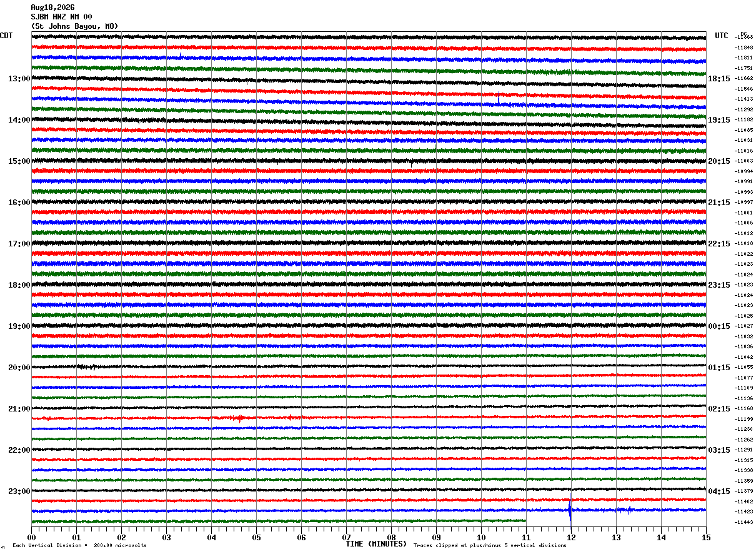Click the DC offset value '-11662'

pos(744,79)
